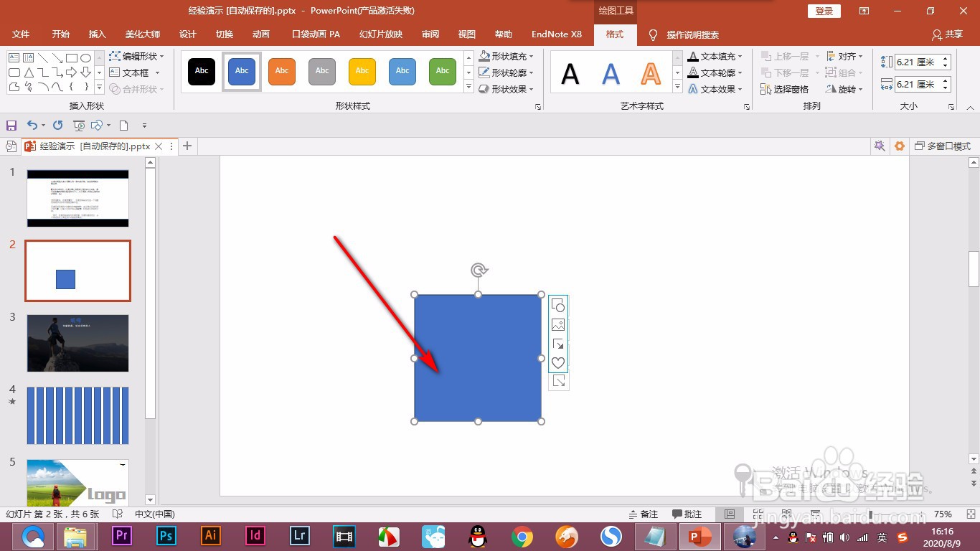Add new document tab with plus button

click(187, 146)
